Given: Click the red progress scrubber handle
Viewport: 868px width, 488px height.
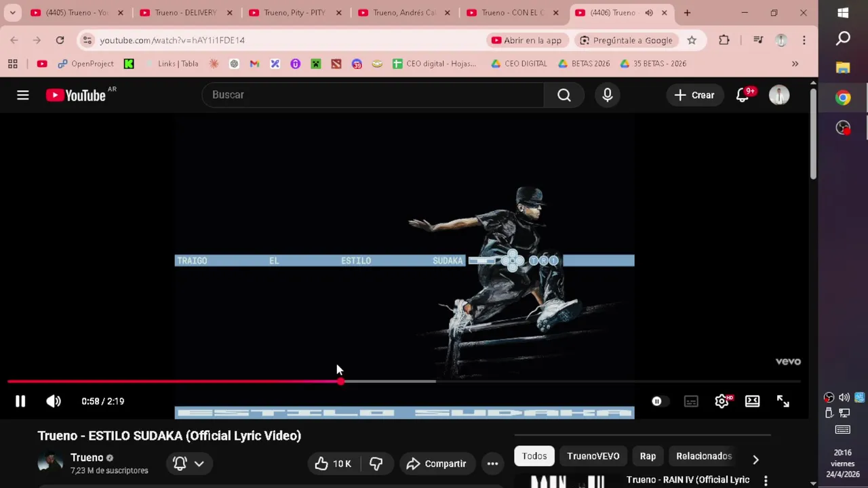Looking at the screenshot, I should pos(340,382).
